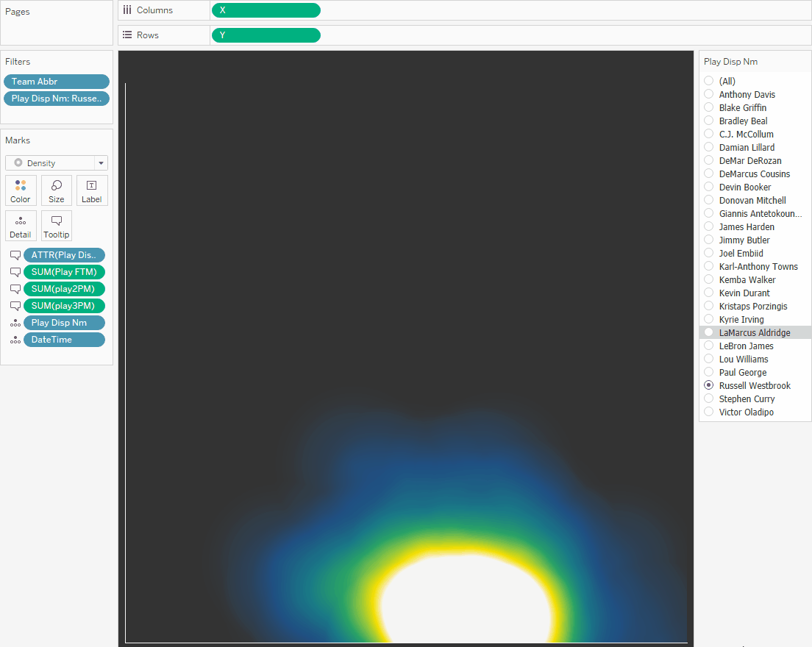Click the white hot spot in density map
Image resolution: width=812 pixels, height=647 pixels.
466,601
